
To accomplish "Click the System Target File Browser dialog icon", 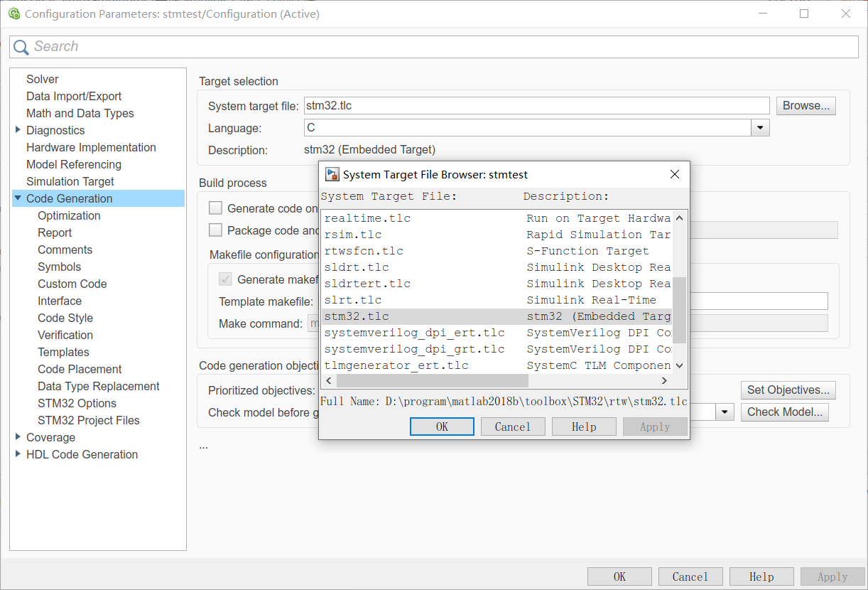I will (x=331, y=174).
